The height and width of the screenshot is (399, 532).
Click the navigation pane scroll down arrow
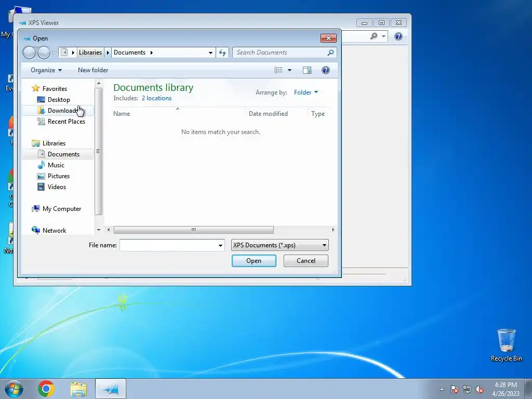[99, 230]
